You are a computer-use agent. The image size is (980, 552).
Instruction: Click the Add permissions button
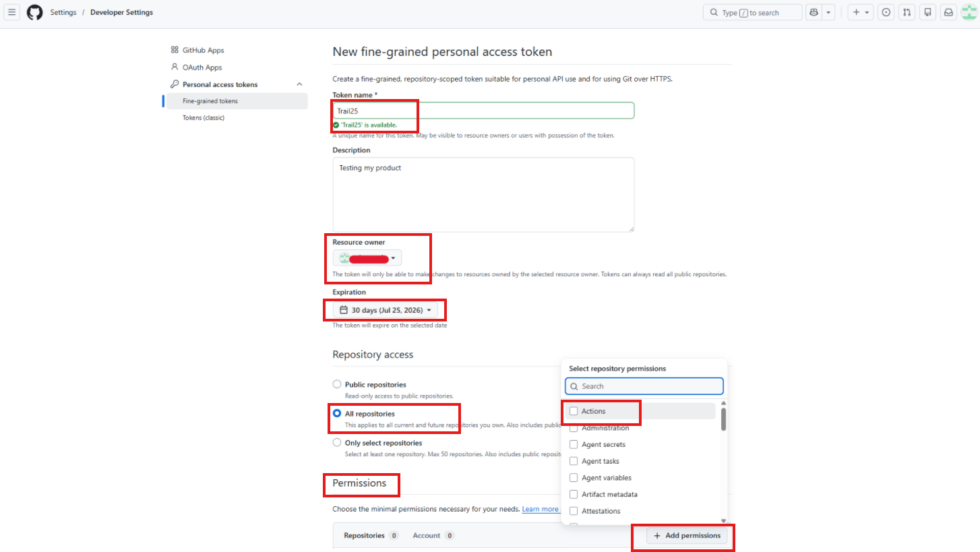pyautogui.click(x=687, y=535)
